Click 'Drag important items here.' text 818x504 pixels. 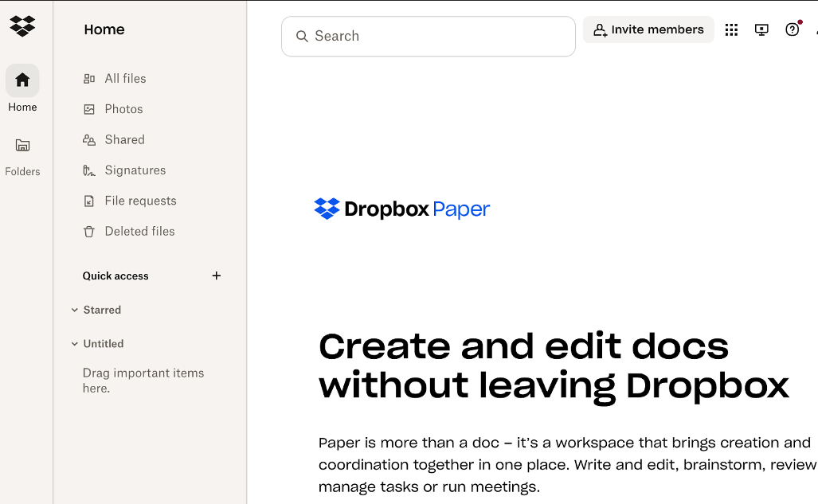[x=143, y=381]
